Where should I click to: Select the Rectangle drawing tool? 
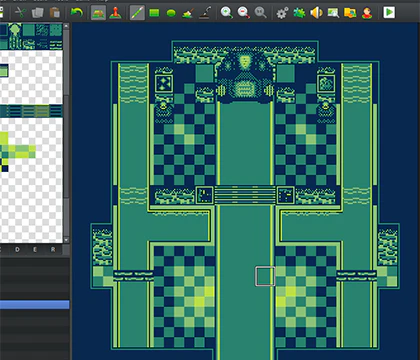pos(154,13)
